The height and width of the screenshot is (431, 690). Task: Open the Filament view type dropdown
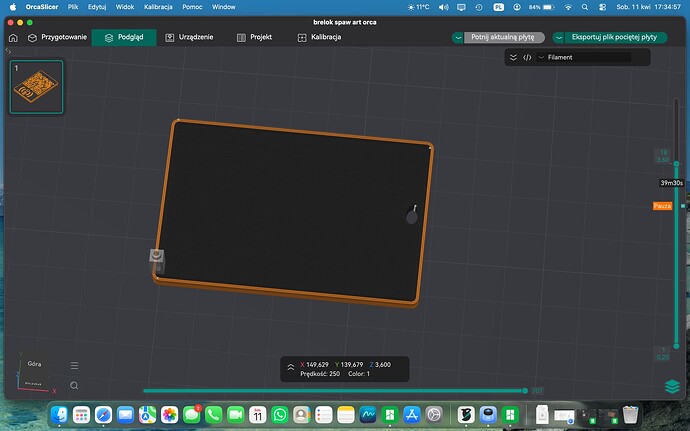tap(584, 57)
